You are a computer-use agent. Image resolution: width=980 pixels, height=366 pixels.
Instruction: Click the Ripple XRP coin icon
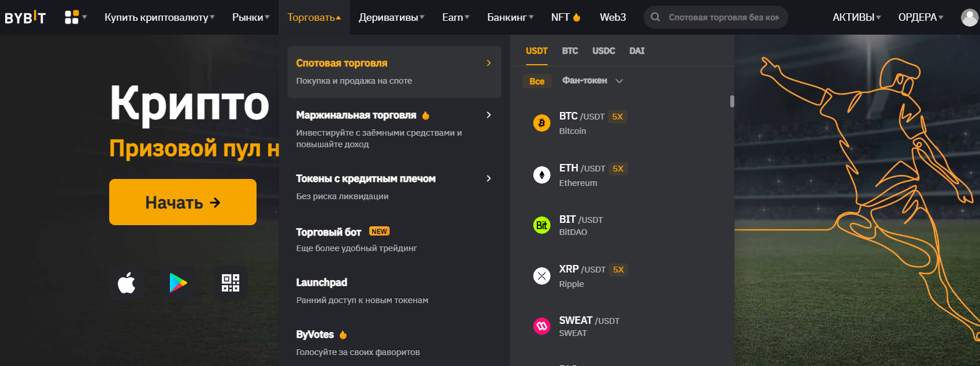pyautogui.click(x=541, y=276)
